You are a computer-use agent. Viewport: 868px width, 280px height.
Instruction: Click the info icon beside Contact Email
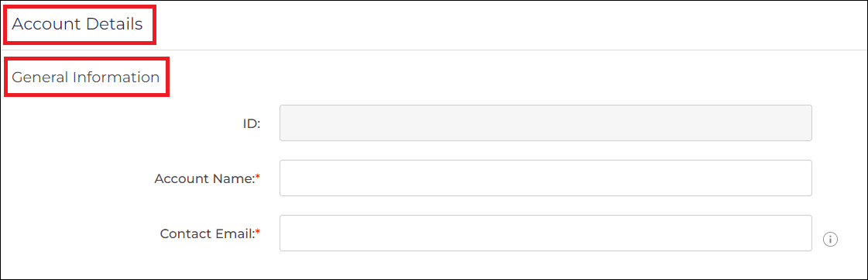click(x=830, y=240)
